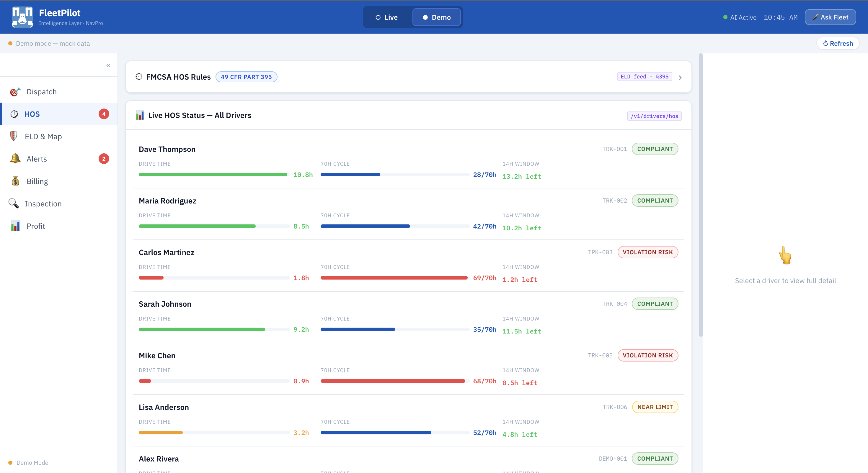This screenshot has height=473, width=868.
Task: Open Dispatch via its target icon
Action: coord(15,92)
